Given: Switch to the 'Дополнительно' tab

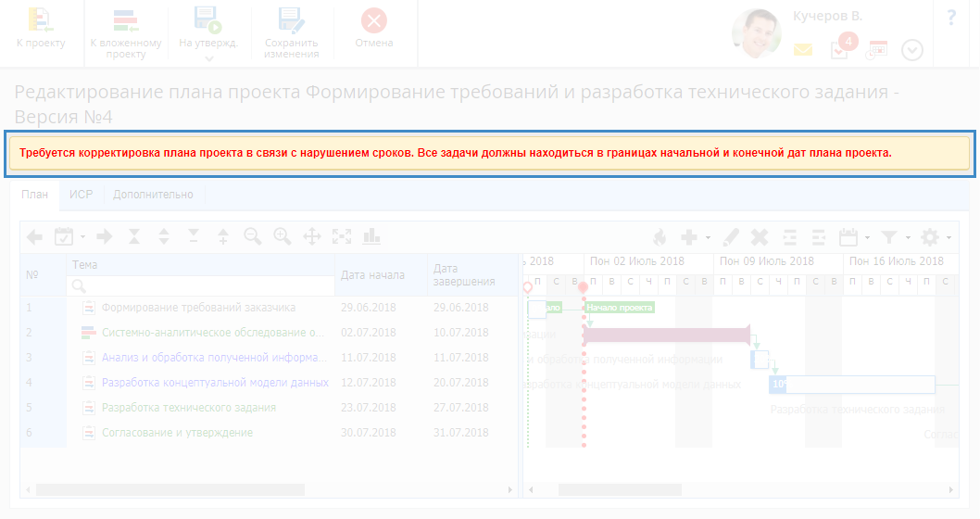Looking at the screenshot, I should [153, 195].
